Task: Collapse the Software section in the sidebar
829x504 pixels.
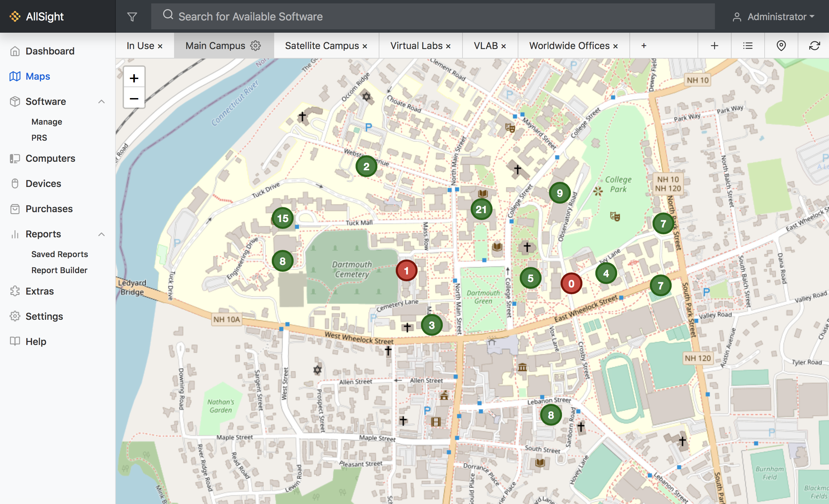Action: [x=101, y=101]
